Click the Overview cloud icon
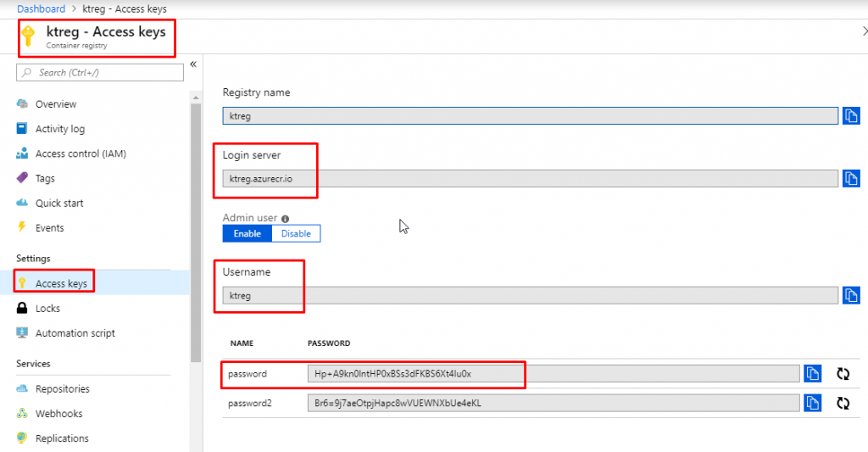The width and height of the screenshot is (868, 452). click(x=22, y=103)
